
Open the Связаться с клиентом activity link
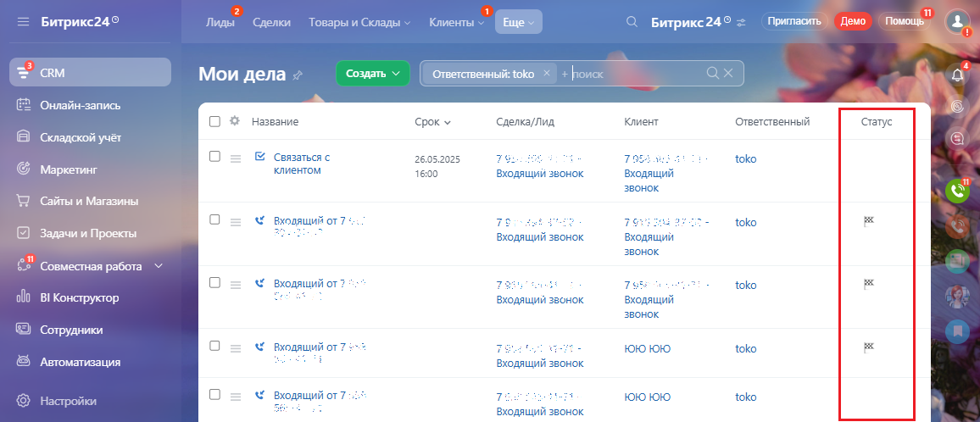pyautogui.click(x=302, y=164)
